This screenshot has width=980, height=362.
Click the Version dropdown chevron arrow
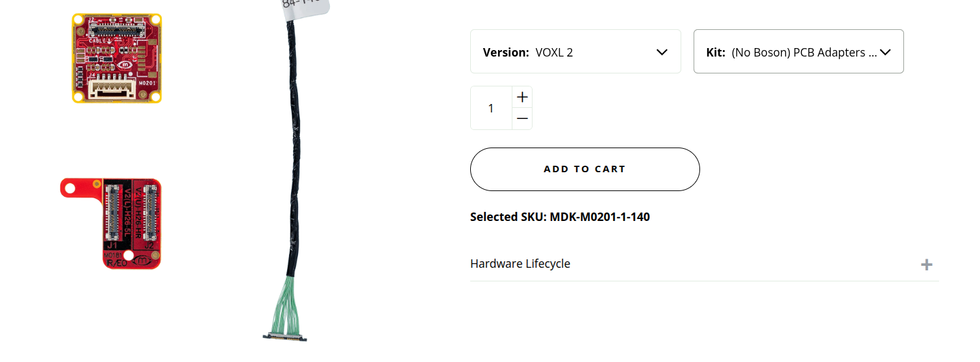(662, 52)
